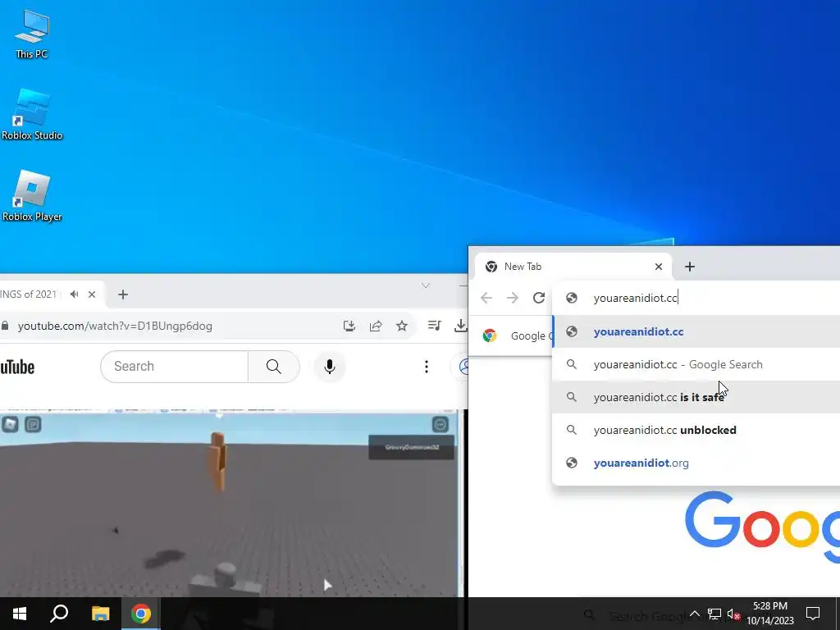The image size is (840, 630).
Task: Open Roblox Player desktop shortcut
Action: pos(32,196)
